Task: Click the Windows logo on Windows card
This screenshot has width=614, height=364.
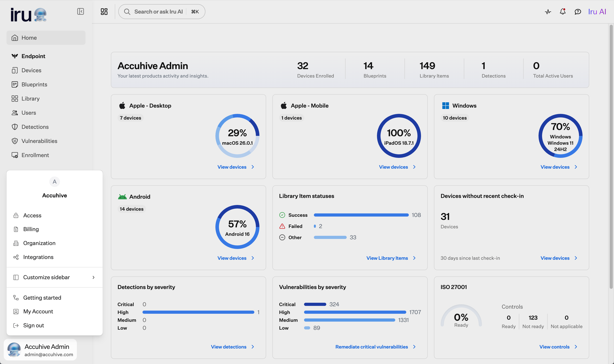Action: [x=445, y=106]
